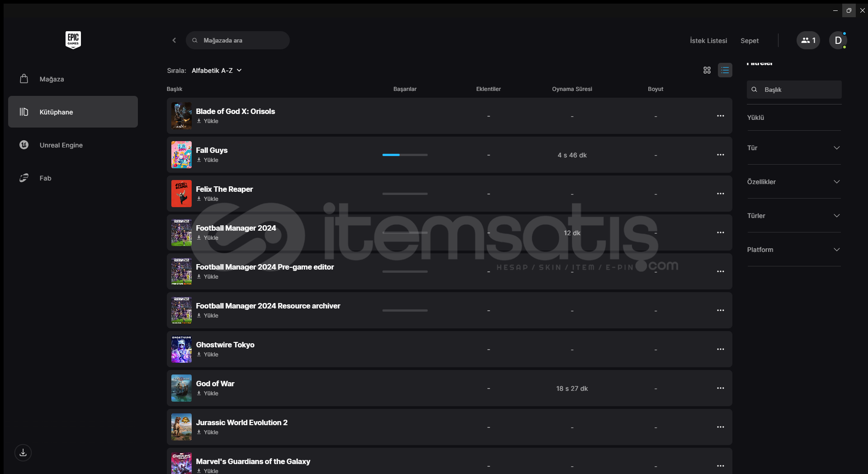Click the Başarılar column header
Viewport: 868px width, 474px height.
coord(405,89)
